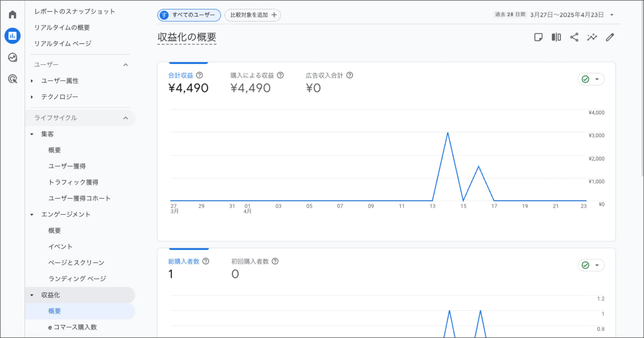Select the 購入による収益 metric tab
This screenshot has height=338, width=644.
[x=257, y=83]
